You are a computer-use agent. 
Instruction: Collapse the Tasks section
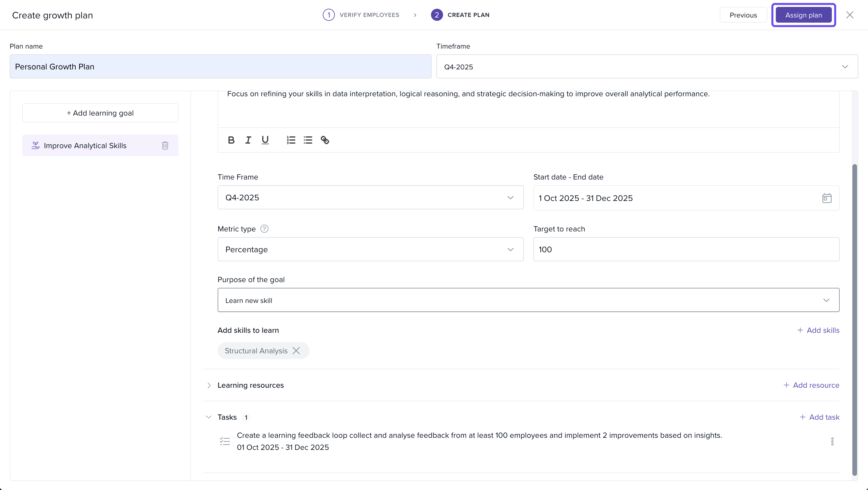tap(209, 417)
